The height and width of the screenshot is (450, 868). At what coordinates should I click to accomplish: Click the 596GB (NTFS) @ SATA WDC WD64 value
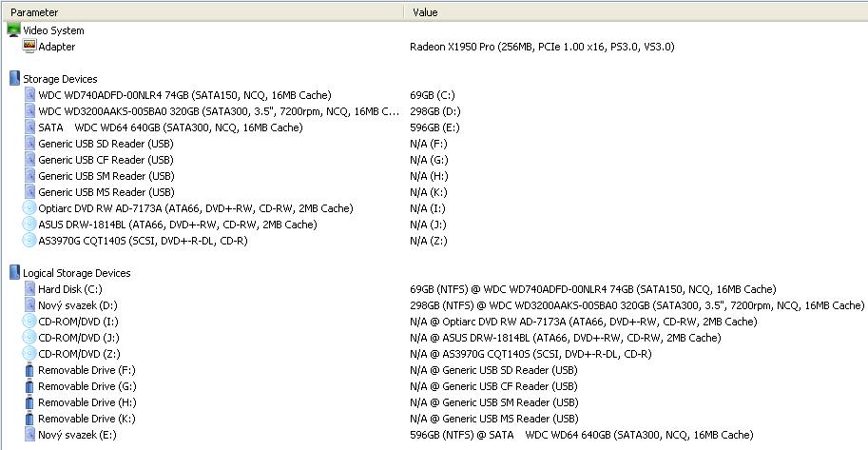581,435
